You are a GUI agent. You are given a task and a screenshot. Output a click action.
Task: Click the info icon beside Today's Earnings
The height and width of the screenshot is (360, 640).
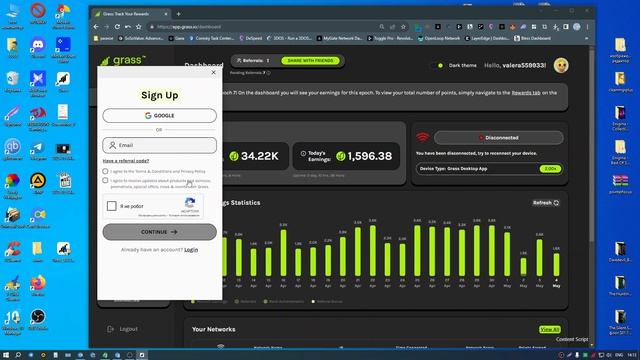click(x=303, y=153)
